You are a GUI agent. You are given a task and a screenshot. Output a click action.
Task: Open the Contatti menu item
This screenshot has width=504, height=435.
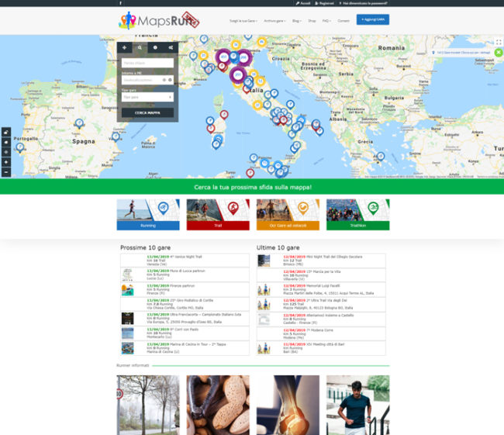(343, 20)
